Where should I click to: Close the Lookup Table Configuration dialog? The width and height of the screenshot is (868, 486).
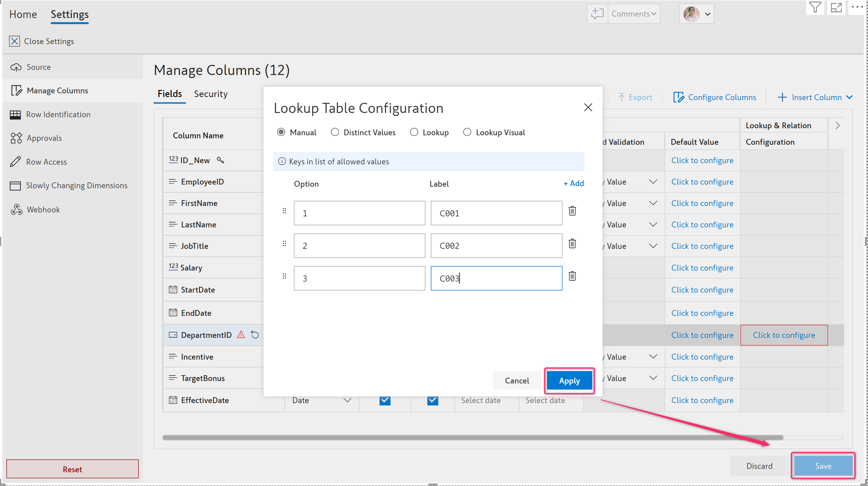[588, 108]
